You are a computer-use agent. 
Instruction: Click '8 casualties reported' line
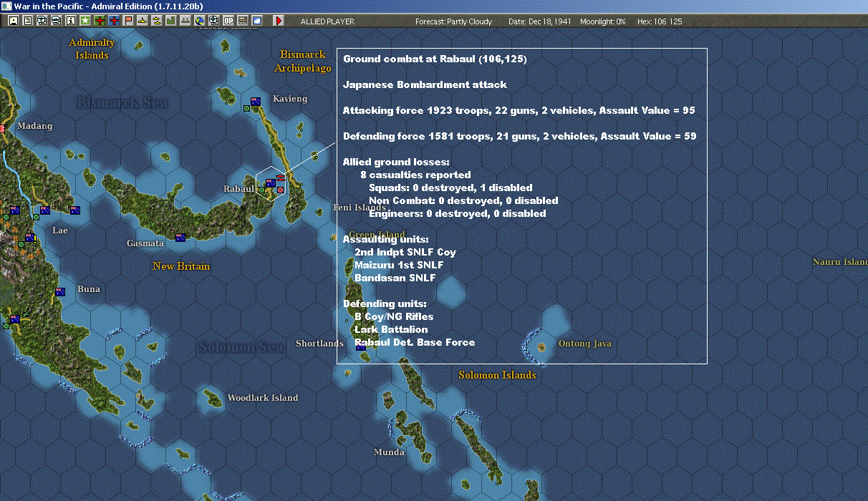pos(415,175)
